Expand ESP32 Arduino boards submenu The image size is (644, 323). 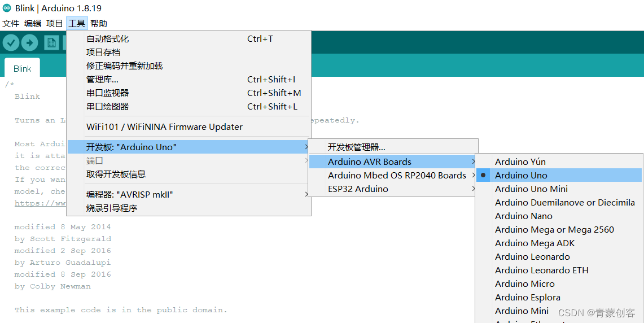coord(393,189)
